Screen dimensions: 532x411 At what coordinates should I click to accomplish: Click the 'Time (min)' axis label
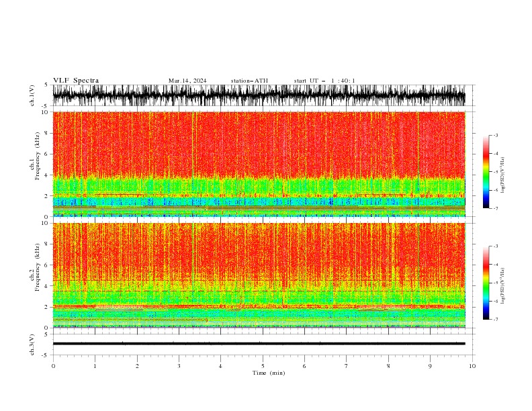tap(269, 373)
